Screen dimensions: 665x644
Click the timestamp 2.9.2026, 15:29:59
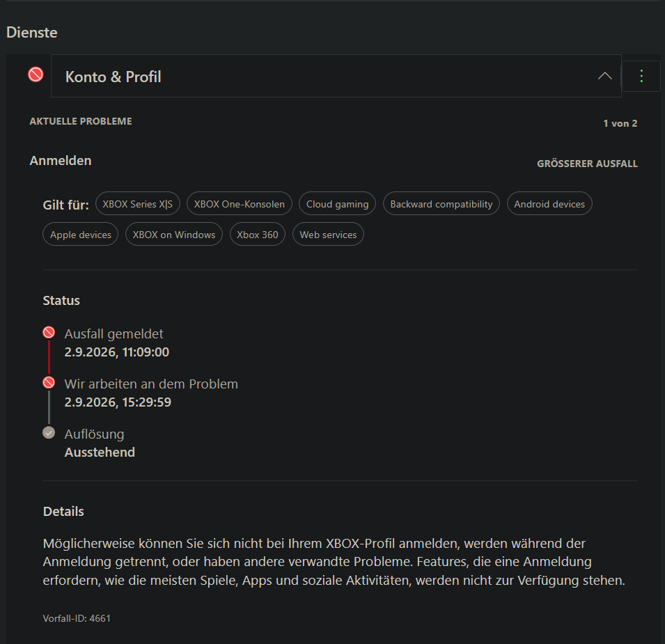(118, 402)
